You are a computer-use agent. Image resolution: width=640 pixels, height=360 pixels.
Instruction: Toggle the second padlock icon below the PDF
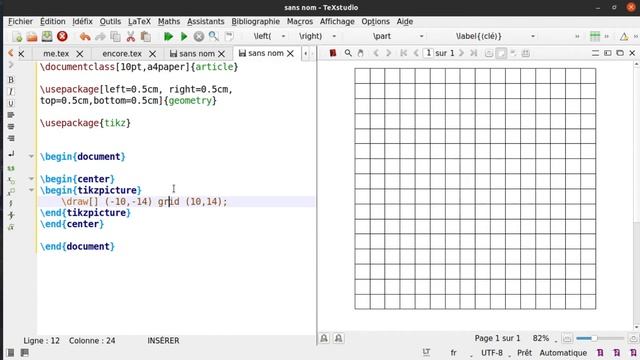coord(338,338)
